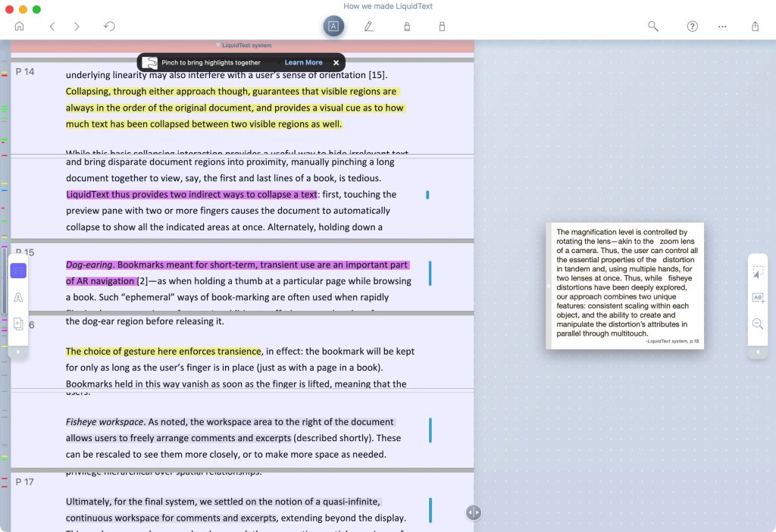Click the 'Ultimately, for the final system' paragraph
Screen dimensions: 776x532
(236, 510)
